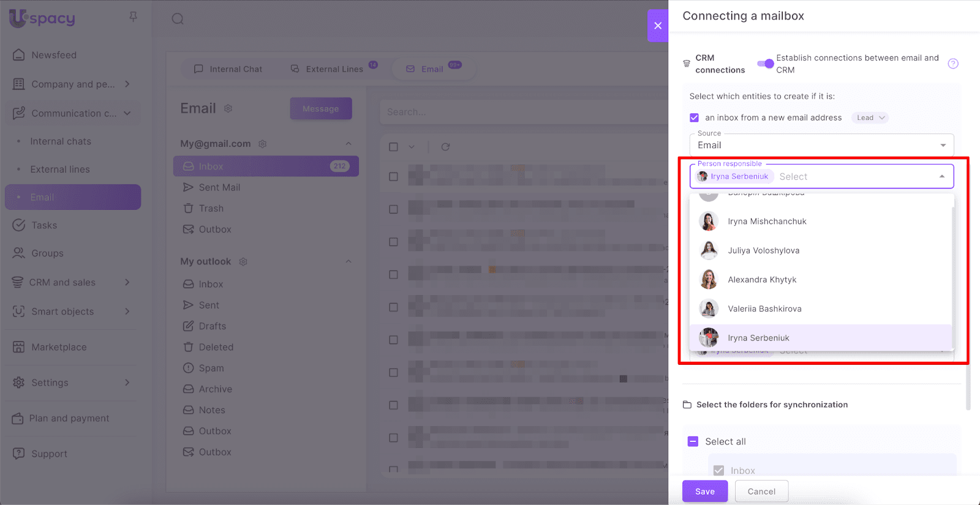
Task: Uncheck inbox from a new email address
Action: click(x=694, y=118)
